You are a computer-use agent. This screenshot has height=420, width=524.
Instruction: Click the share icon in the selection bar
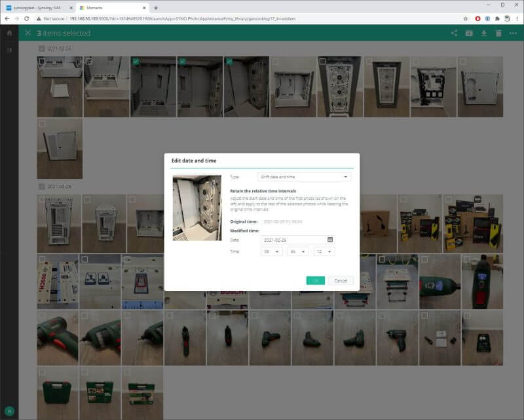click(455, 33)
